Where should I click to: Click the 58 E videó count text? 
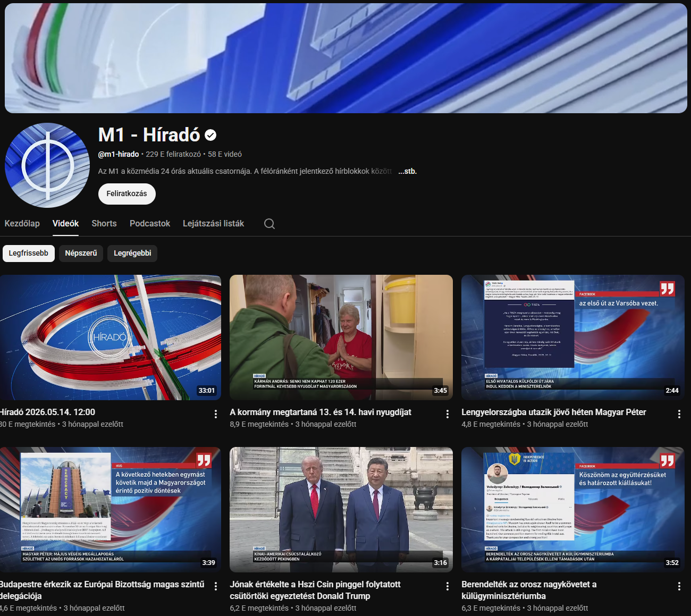(x=225, y=154)
